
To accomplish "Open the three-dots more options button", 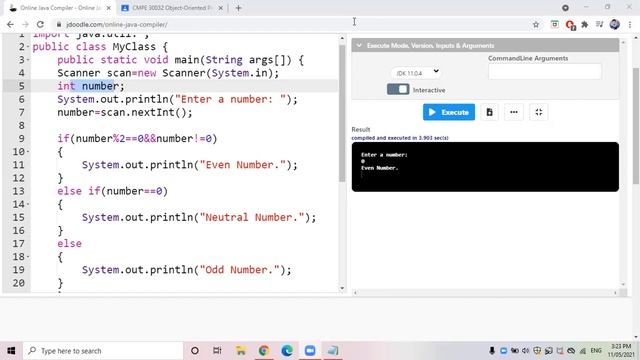I will pos(514,112).
